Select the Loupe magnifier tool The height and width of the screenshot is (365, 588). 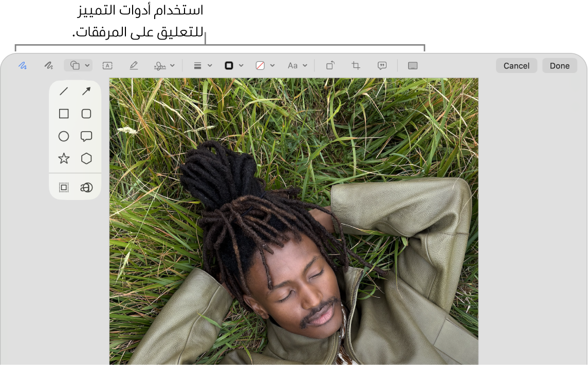86,187
